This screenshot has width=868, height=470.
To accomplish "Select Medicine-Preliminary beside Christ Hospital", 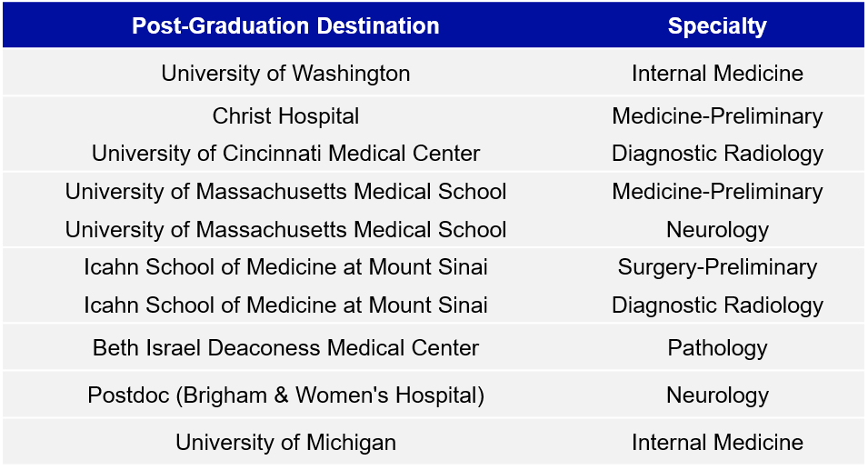I will coord(717,116).
